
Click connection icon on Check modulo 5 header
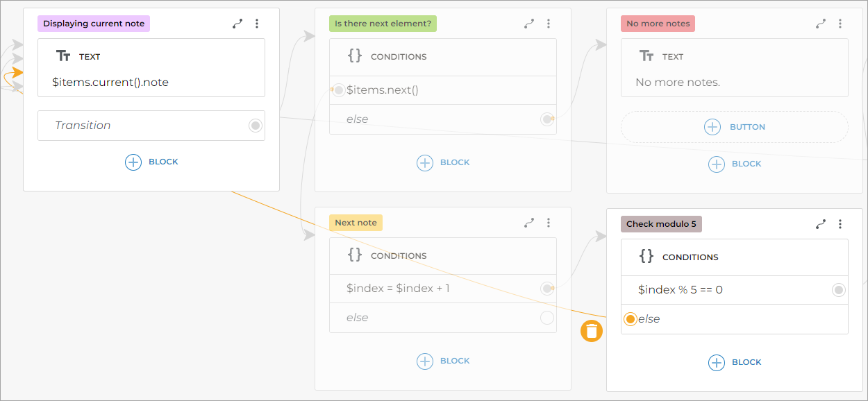click(x=821, y=224)
